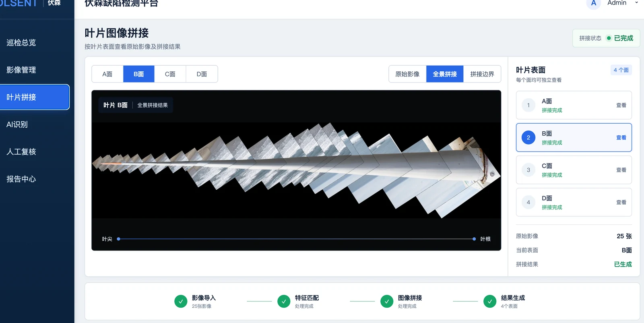Image resolution: width=644 pixels, height=323 pixels.
Task: Switch to the C面 surface tab
Action: (x=170, y=74)
